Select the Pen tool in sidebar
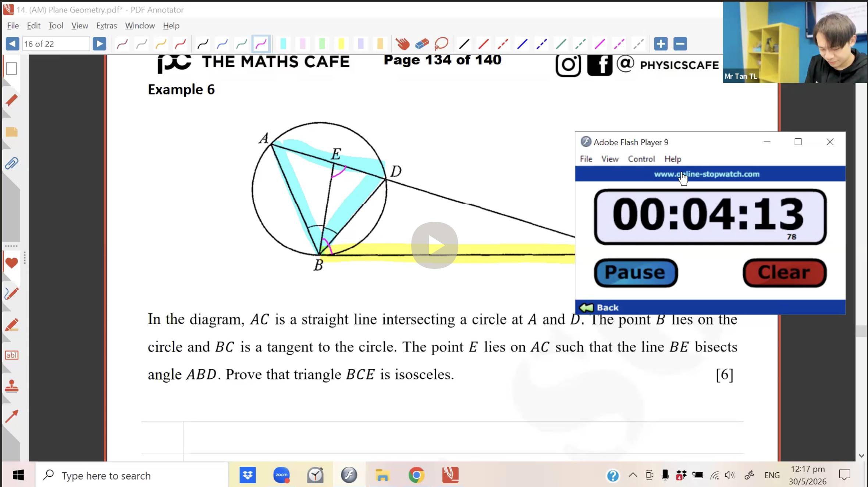868x487 pixels. (x=11, y=294)
